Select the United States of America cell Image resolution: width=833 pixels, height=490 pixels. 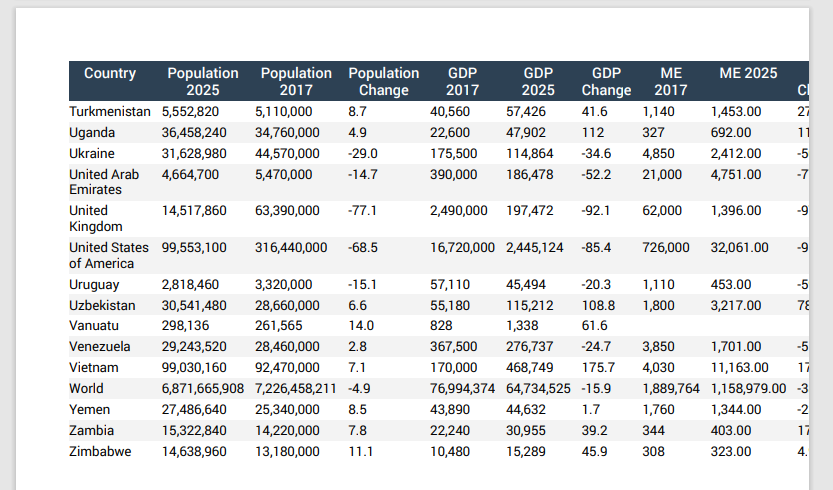[109, 256]
